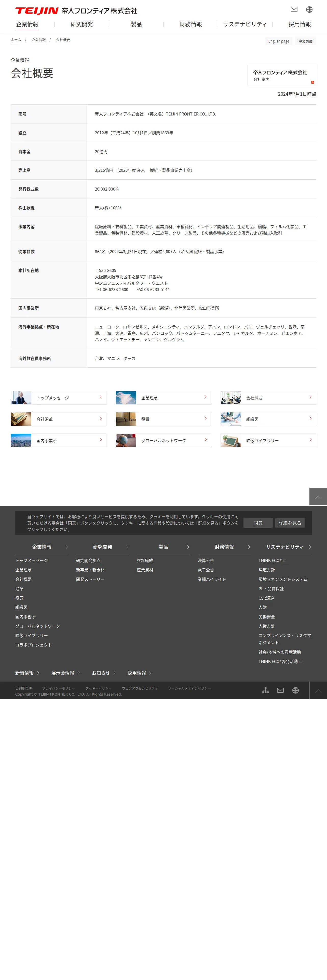Switch to English page
Viewport: 327px width, 980px height.
(279, 41)
